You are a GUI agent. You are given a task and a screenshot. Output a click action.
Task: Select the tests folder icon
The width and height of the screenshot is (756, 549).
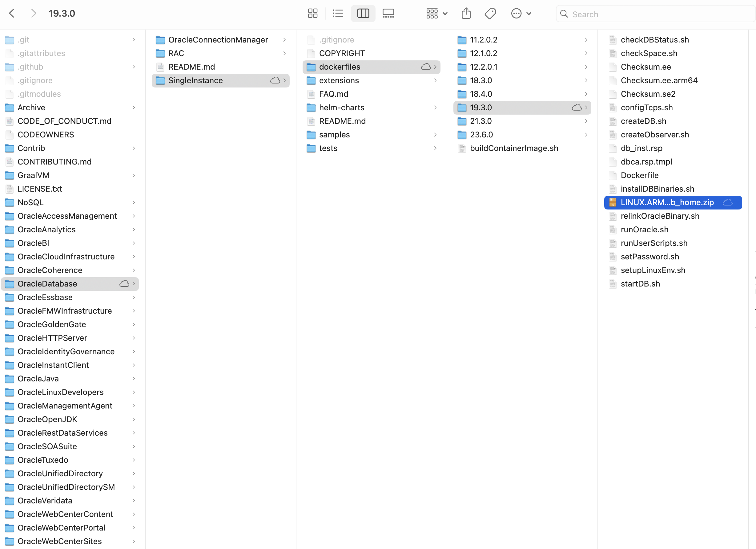pyautogui.click(x=311, y=148)
